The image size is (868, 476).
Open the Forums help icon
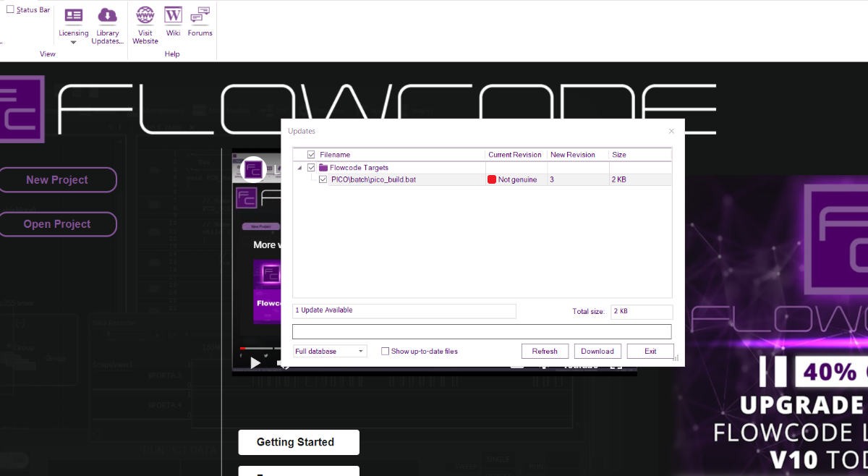(200, 21)
